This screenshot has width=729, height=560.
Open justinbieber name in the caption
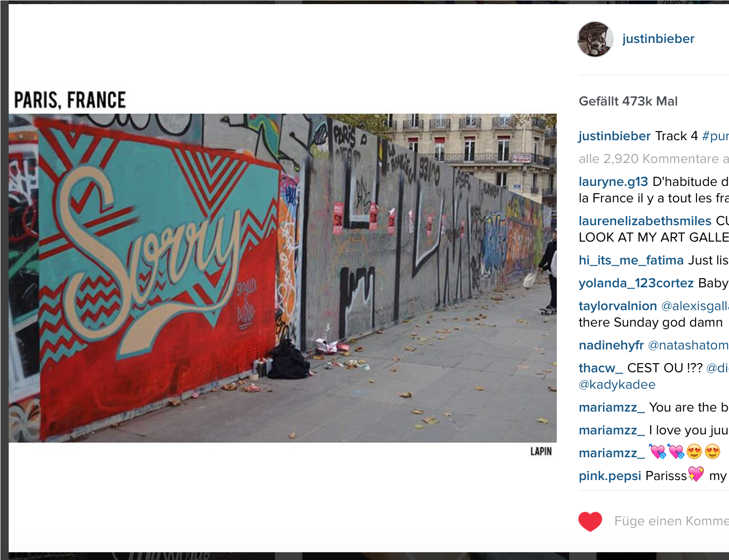614,136
